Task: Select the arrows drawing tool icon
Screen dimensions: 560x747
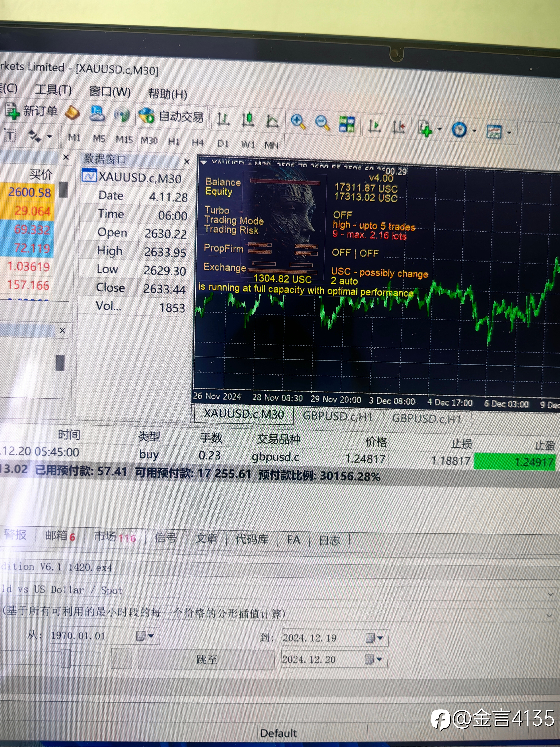Action: pyautogui.click(x=34, y=136)
